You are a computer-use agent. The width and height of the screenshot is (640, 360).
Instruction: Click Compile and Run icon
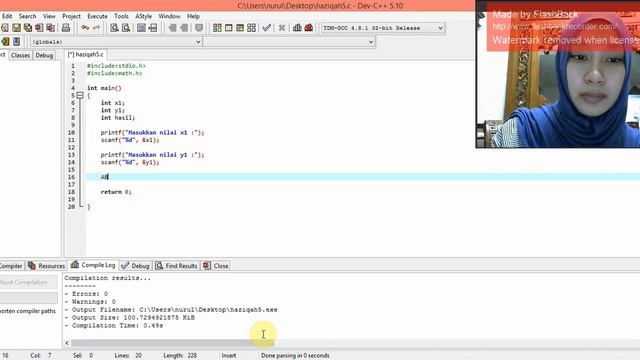point(240,28)
